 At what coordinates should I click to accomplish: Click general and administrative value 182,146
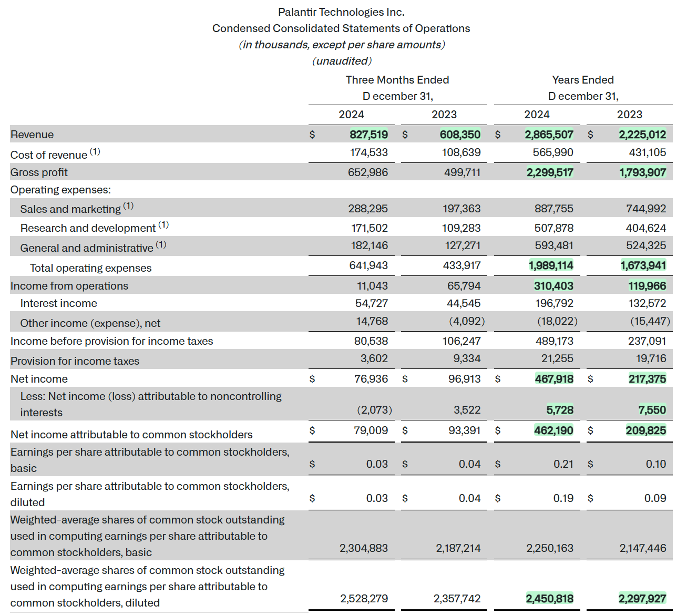370,245
